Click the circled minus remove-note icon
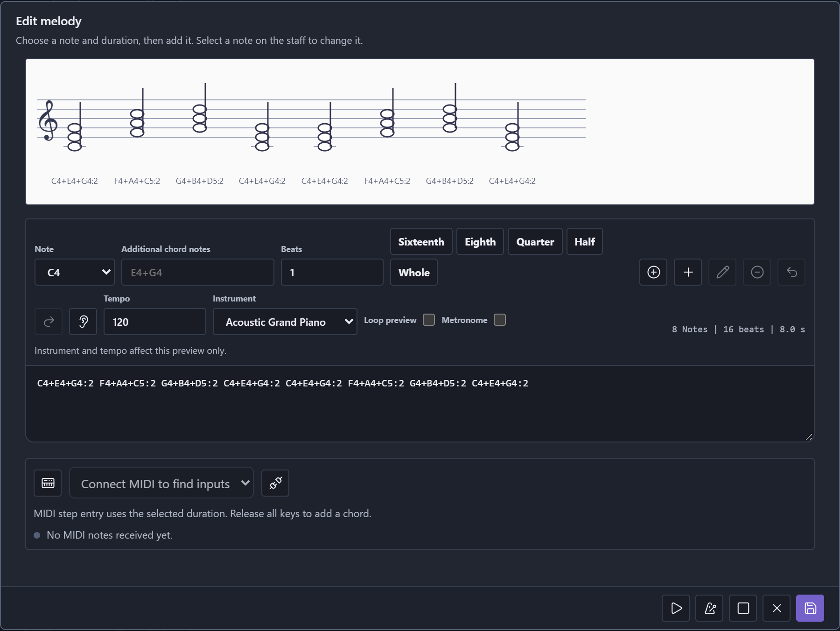Viewport: 840px width, 631px height. coord(757,272)
